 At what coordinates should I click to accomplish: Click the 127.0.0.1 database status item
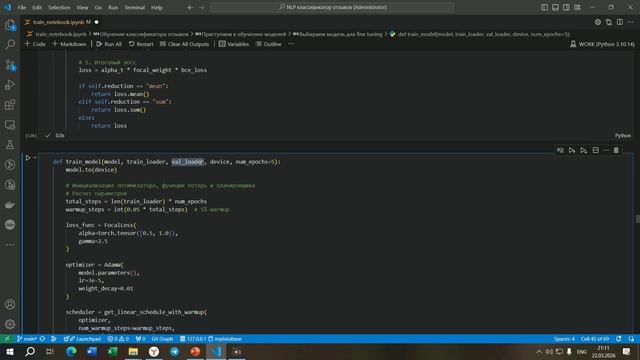point(193,339)
